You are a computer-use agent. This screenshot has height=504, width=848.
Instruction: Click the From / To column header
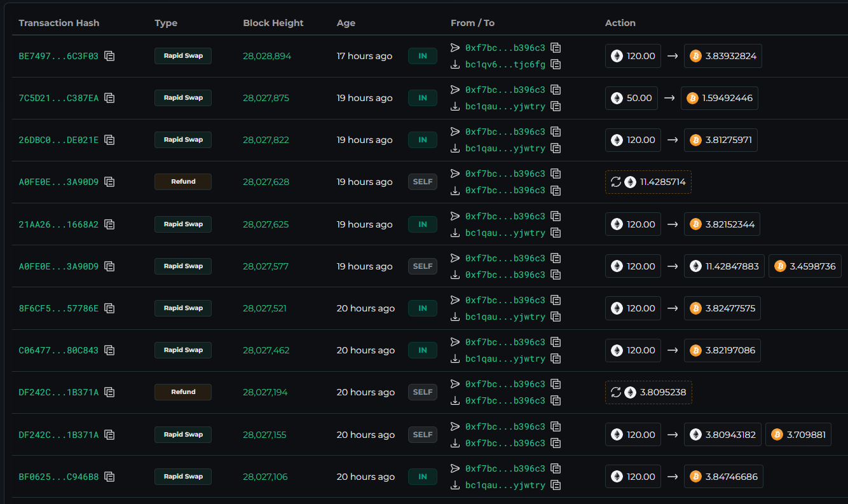(472, 23)
